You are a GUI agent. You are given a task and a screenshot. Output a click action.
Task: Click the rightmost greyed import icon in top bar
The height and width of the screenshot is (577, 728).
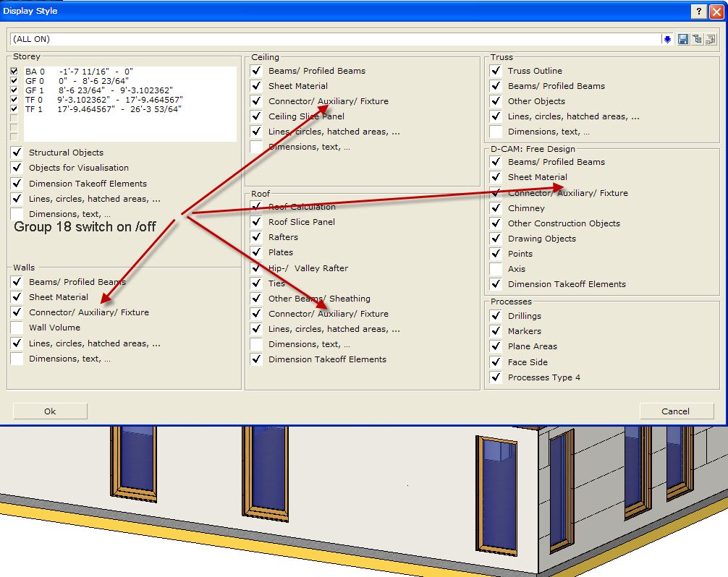click(711, 39)
